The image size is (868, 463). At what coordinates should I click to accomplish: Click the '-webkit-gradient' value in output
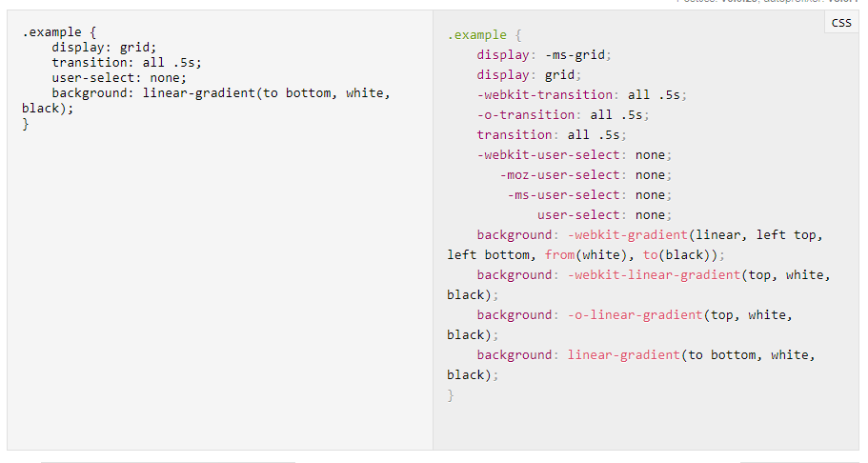click(627, 234)
